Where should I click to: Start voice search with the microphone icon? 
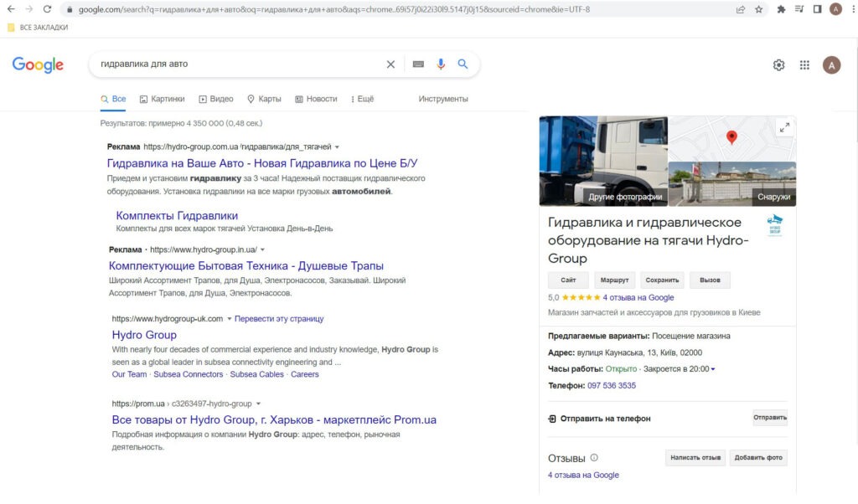click(x=441, y=64)
